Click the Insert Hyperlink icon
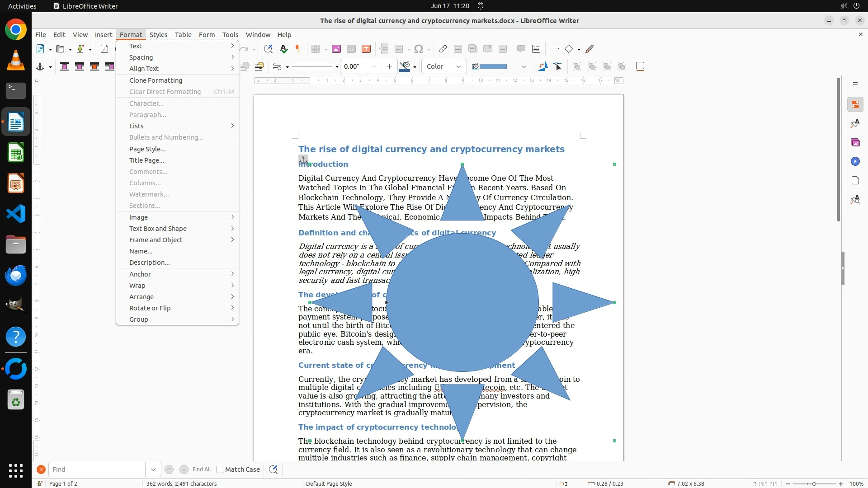The image size is (868, 488). (x=443, y=49)
